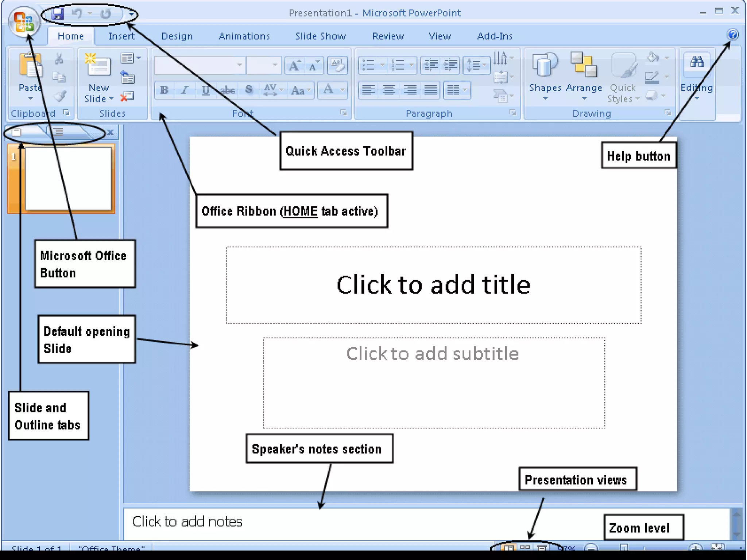Image resolution: width=747 pixels, height=560 pixels.
Task: Click the Save icon in Quick Access Toolbar
Action: coord(58,14)
